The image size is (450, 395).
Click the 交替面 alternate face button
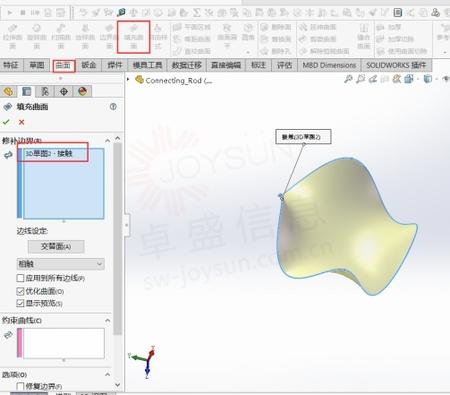[x=56, y=246]
